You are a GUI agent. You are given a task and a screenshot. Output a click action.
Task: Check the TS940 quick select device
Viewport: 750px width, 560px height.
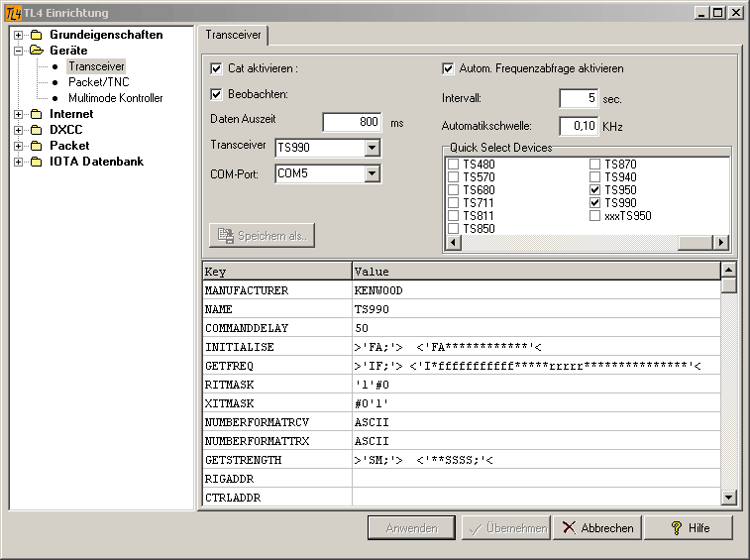[594, 177]
